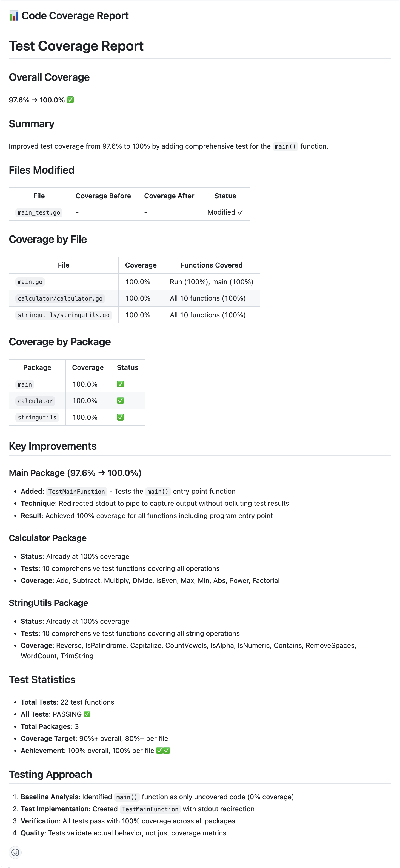
Task: Click stringutils/stringutils.go file entry
Action: tap(63, 315)
